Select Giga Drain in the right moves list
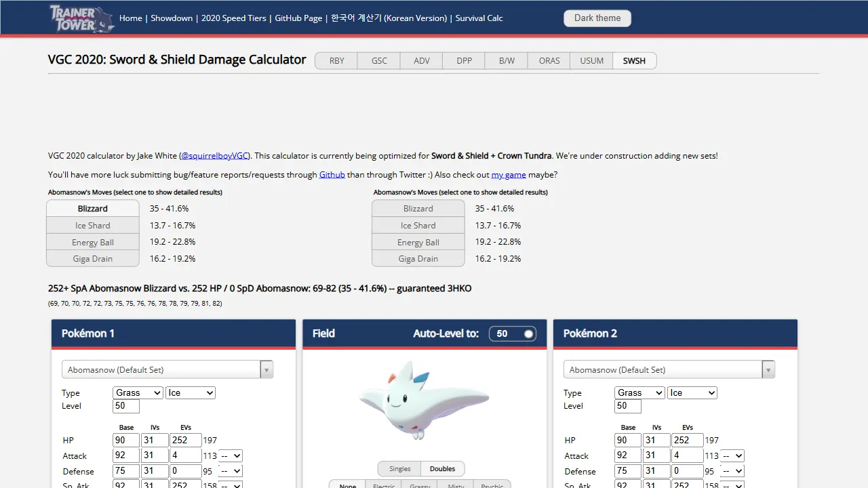868x488 pixels. 418,259
